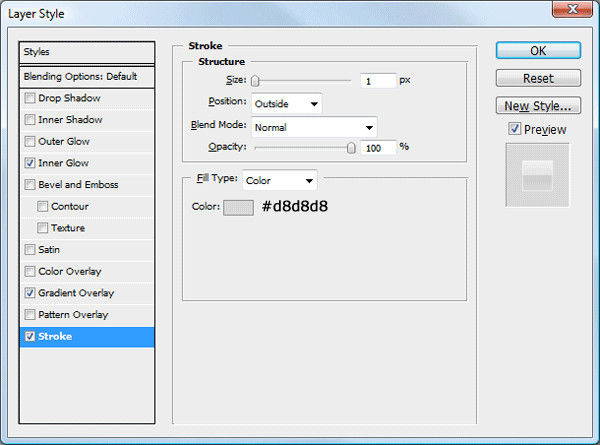The width and height of the screenshot is (600, 445).
Task: Open the stroke Color swatch
Action: tap(238, 208)
